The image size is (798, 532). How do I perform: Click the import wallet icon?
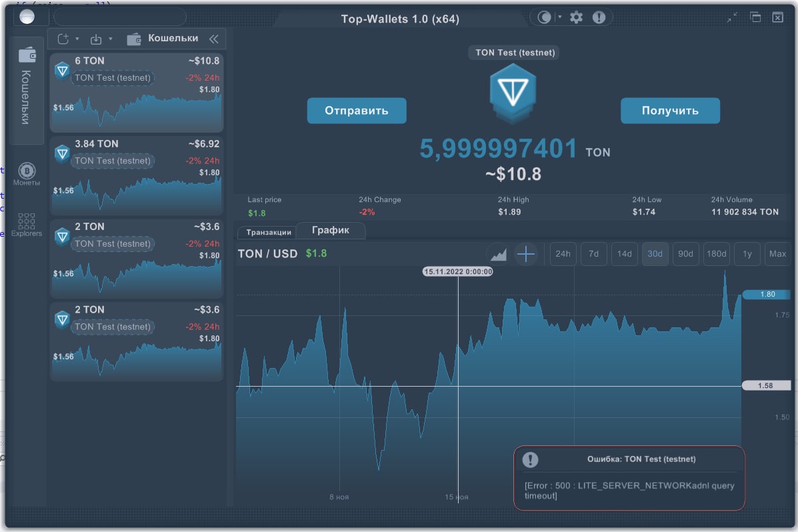point(96,39)
